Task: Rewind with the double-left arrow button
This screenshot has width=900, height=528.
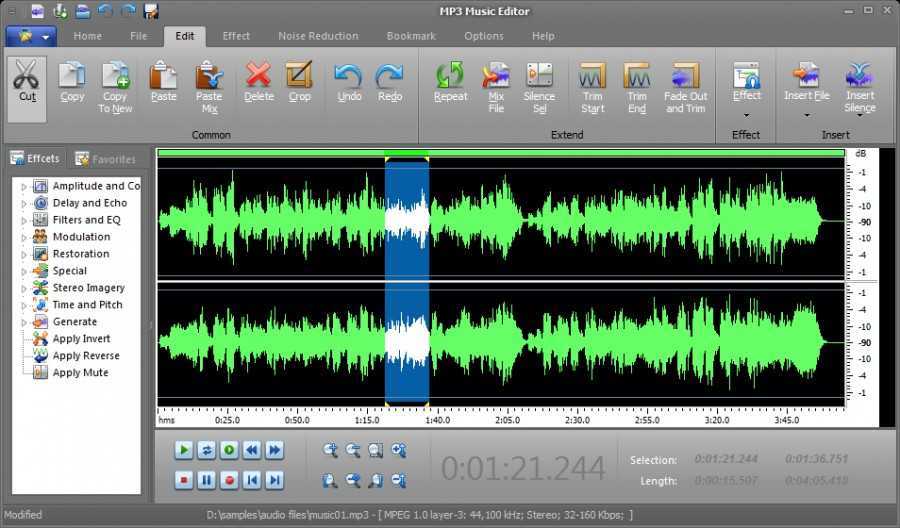Action: coord(252,450)
